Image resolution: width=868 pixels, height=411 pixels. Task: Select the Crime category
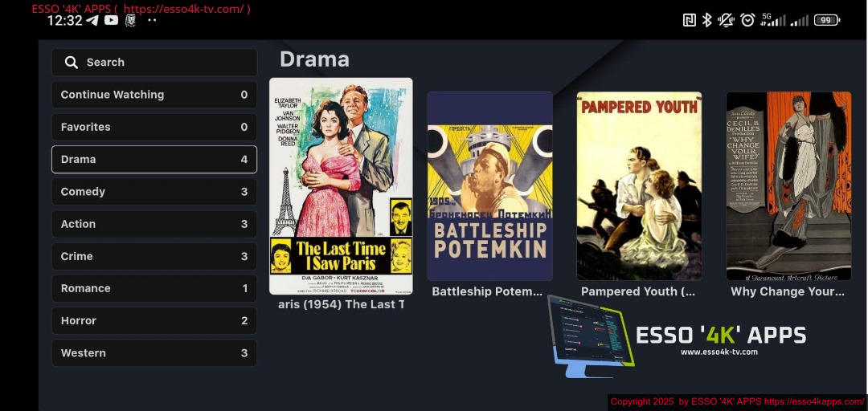click(x=154, y=256)
